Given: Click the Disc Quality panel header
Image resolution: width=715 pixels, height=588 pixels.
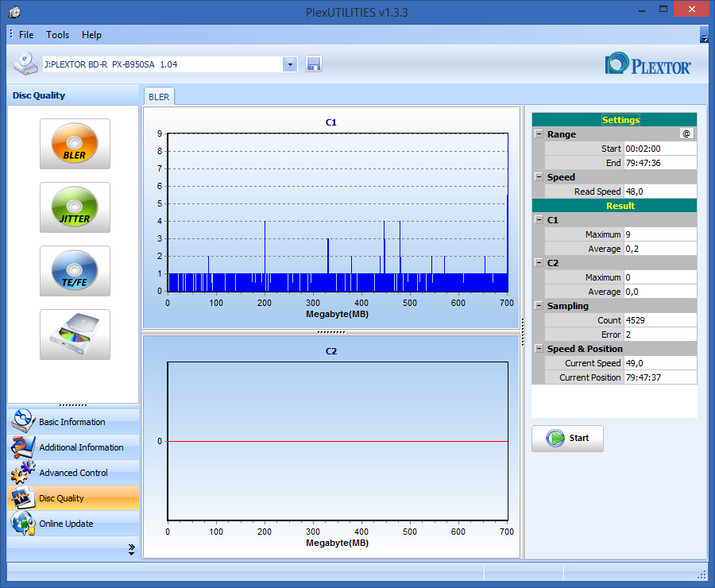Looking at the screenshot, I should click(x=73, y=95).
